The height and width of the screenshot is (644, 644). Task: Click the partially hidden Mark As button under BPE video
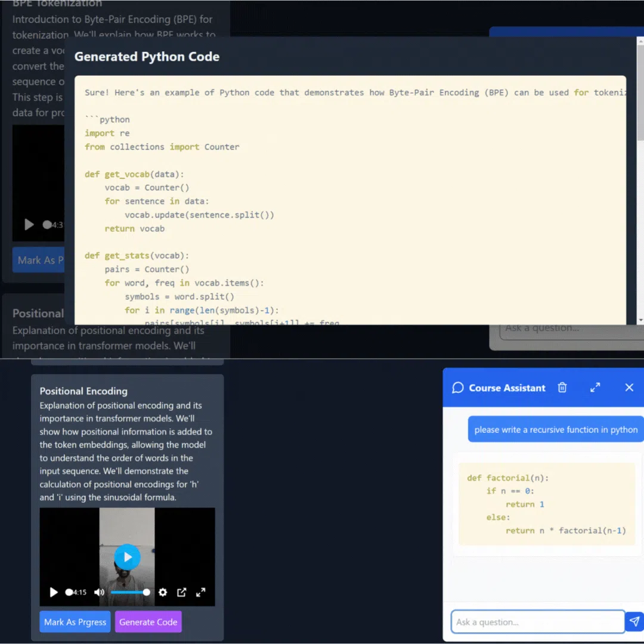tap(39, 260)
